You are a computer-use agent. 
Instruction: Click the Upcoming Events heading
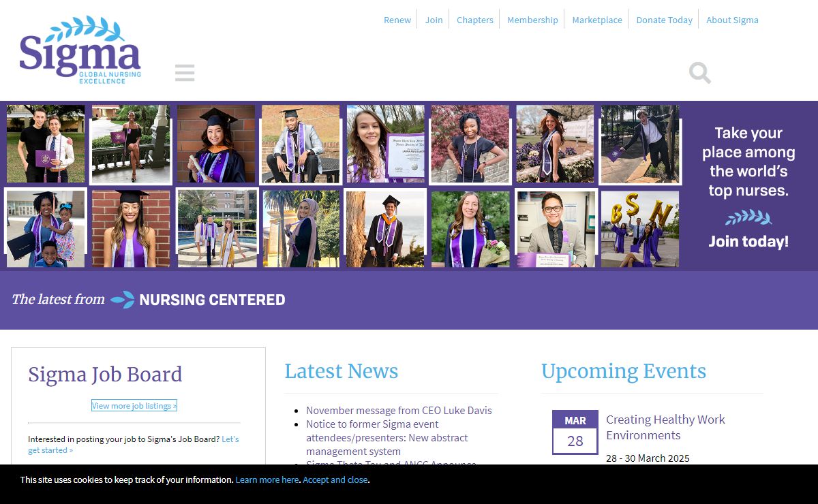pyautogui.click(x=624, y=371)
